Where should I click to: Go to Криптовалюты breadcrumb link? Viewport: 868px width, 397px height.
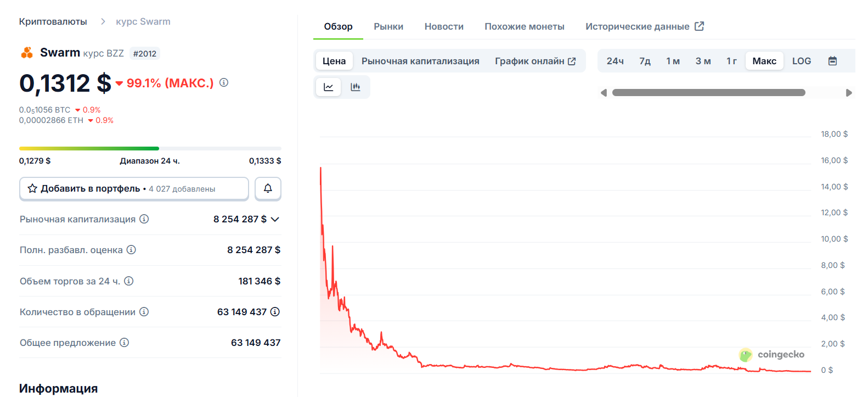(x=53, y=21)
